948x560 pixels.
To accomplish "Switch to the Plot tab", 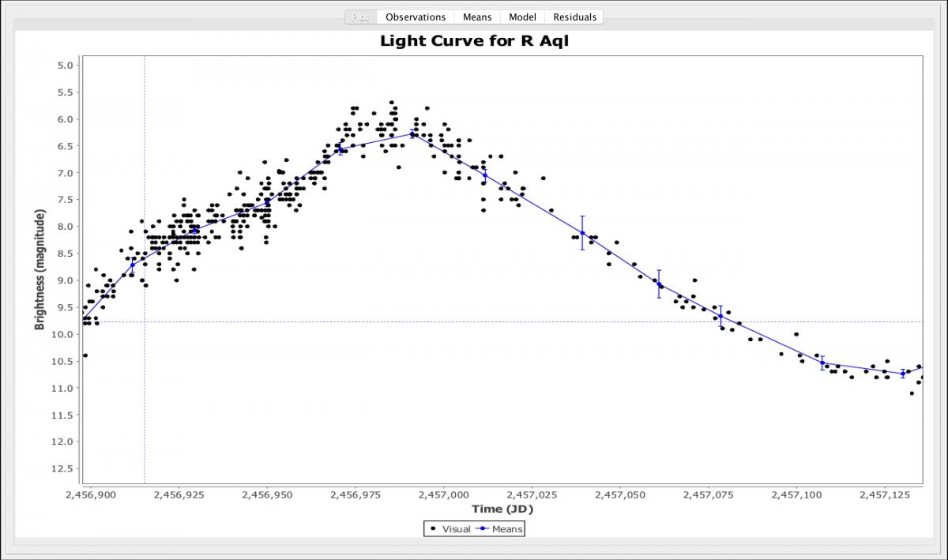I will pos(360,17).
